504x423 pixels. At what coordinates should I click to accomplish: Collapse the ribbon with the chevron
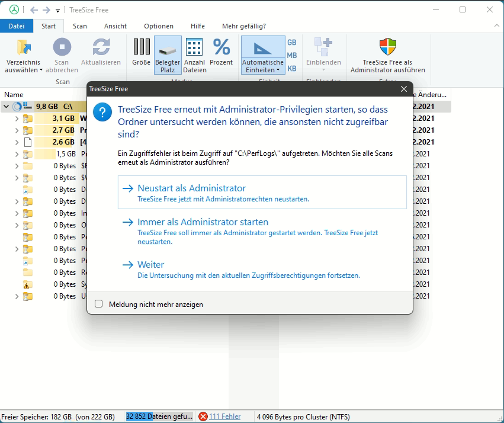pyautogui.click(x=497, y=25)
